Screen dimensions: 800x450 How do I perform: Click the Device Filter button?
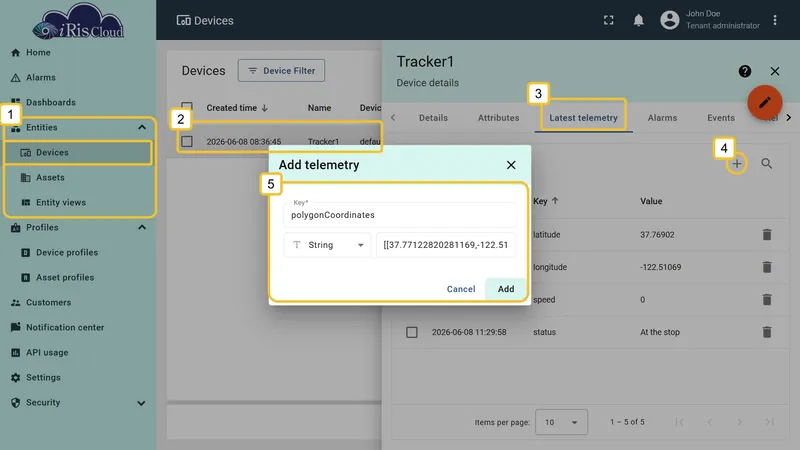coord(281,70)
